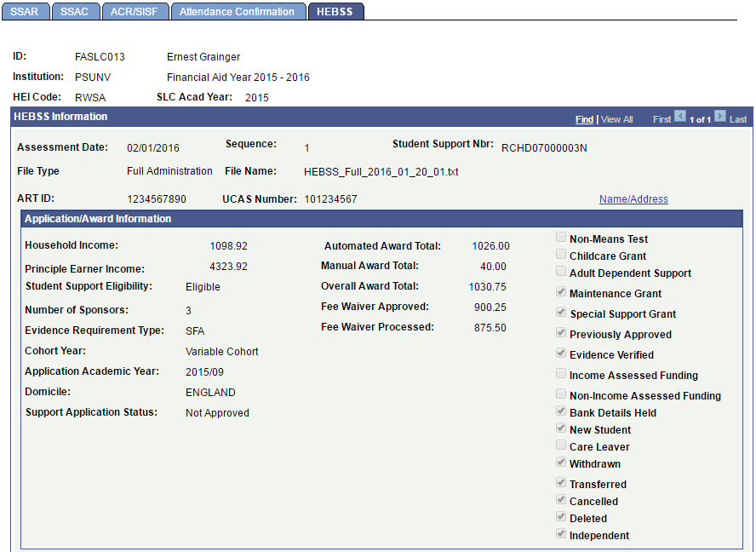Image resolution: width=756 pixels, height=552 pixels.
Task: Click Fee Waiver Approved value 900.25
Action: 490,308
